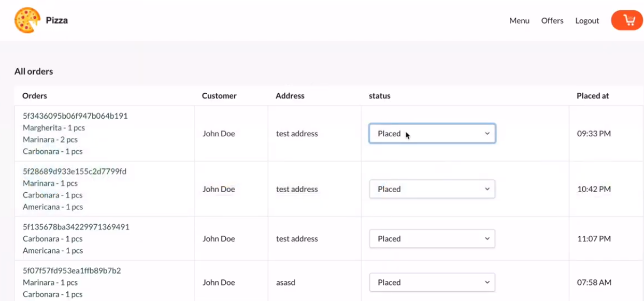Click the pizza logo icon
This screenshot has width=644, height=301.
[27, 21]
